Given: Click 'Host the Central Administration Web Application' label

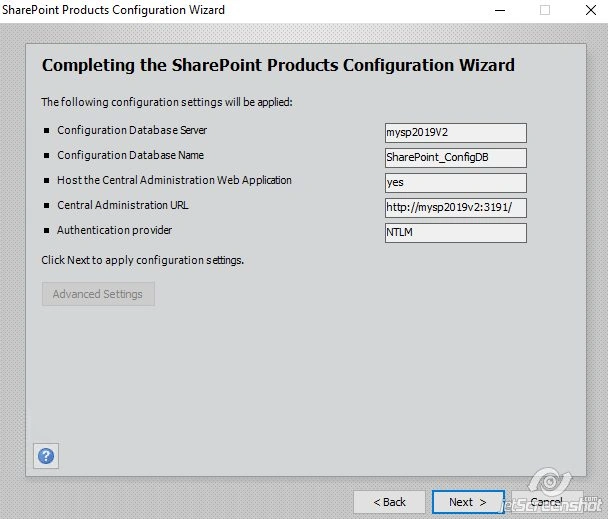Looking at the screenshot, I should click(x=174, y=180).
